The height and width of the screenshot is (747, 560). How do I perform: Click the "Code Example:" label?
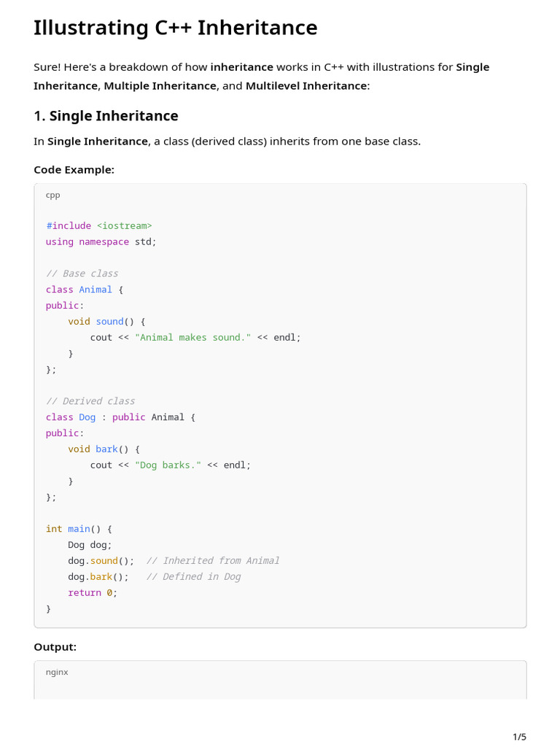click(74, 170)
